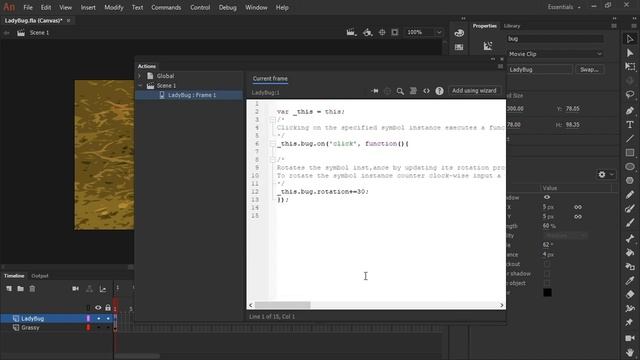The image size is (640, 360).
Task: Switch to the Output tab
Action: 40,276
